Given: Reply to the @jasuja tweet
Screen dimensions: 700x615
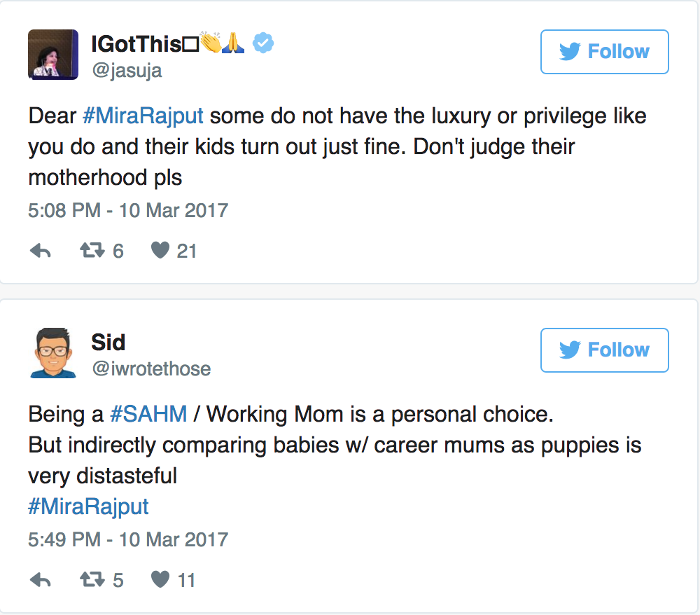Looking at the screenshot, I should point(41,251).
